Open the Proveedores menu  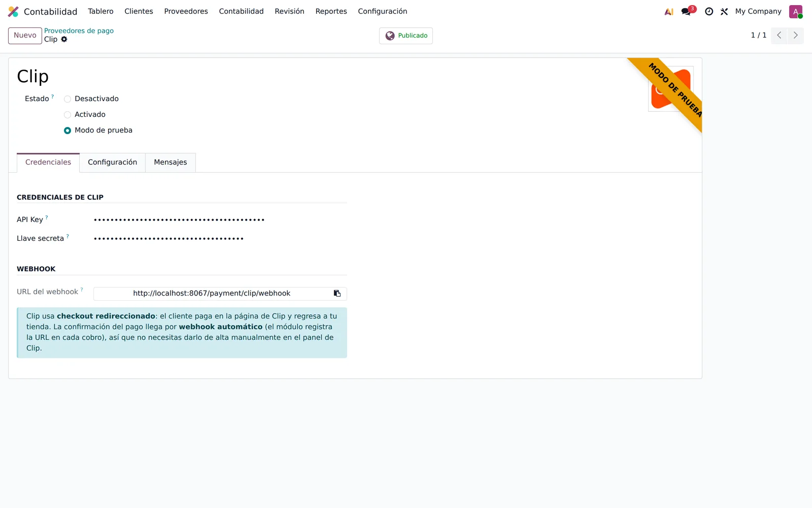(186, 11)
